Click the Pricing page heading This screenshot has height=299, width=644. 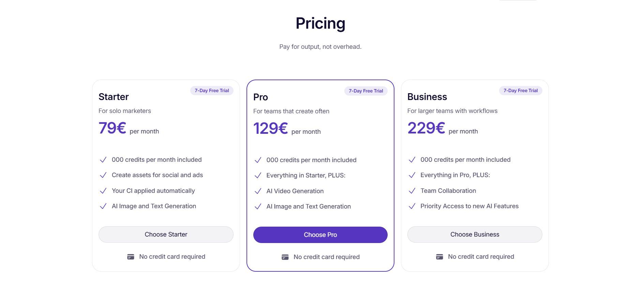coord(320,23)
